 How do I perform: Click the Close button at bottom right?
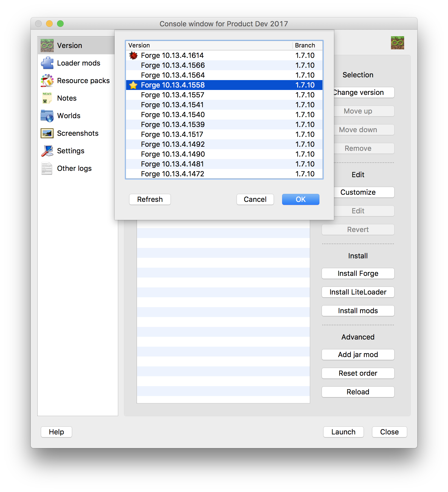pos(390,432)
